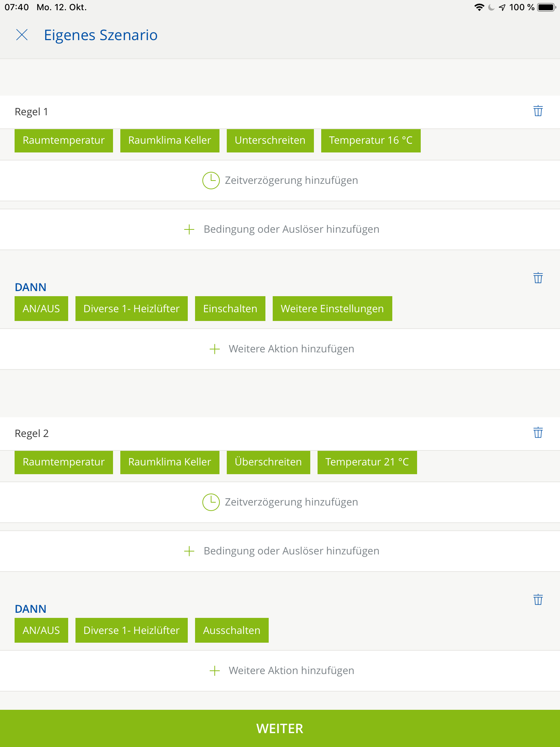Close the Eigenes Szenario screen with X

[x=22, y=35]
